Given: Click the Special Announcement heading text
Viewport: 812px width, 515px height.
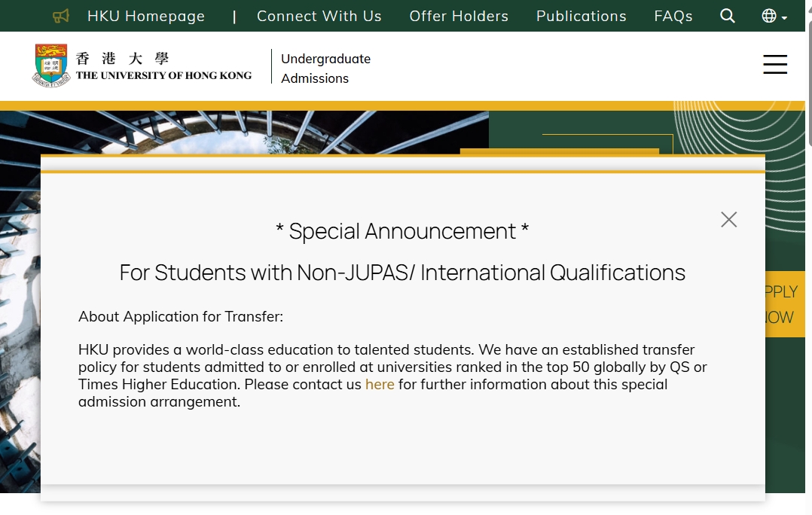Looking at the screenshot, I should [x=402, y=231].
